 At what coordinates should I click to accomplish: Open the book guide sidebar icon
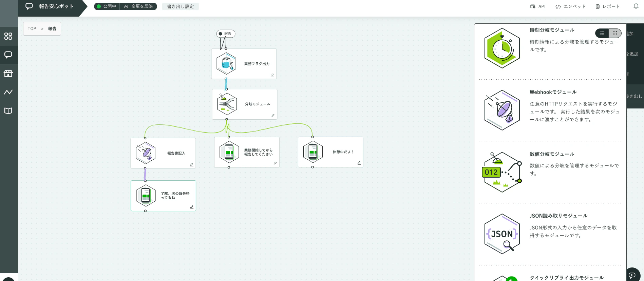pyautogui.click(x=8, y=111)
